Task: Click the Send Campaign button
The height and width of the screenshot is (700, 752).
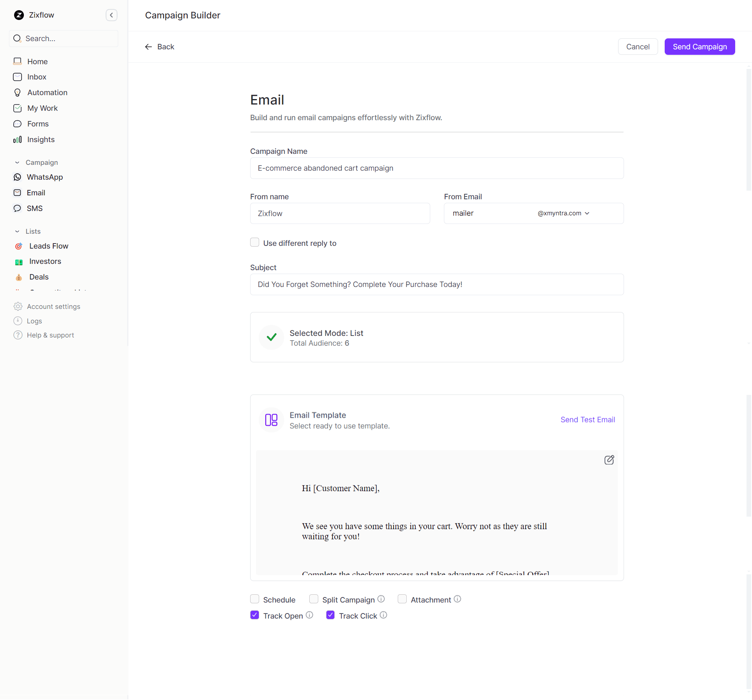Action: coord(700,47)
